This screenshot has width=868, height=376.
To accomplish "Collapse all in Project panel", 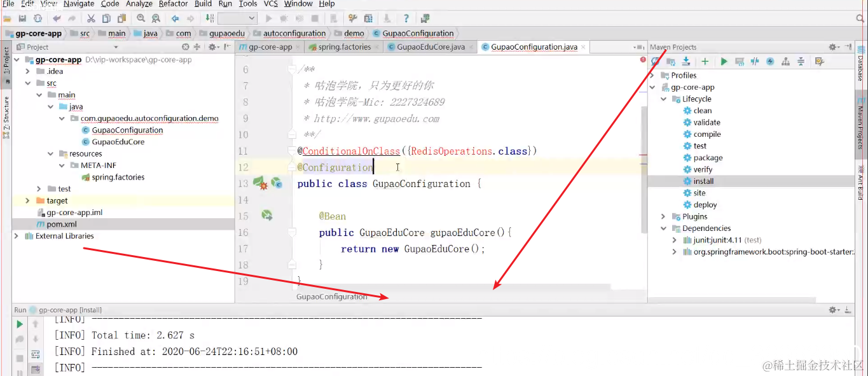I will pyautogui.click(x=197, y=47).
